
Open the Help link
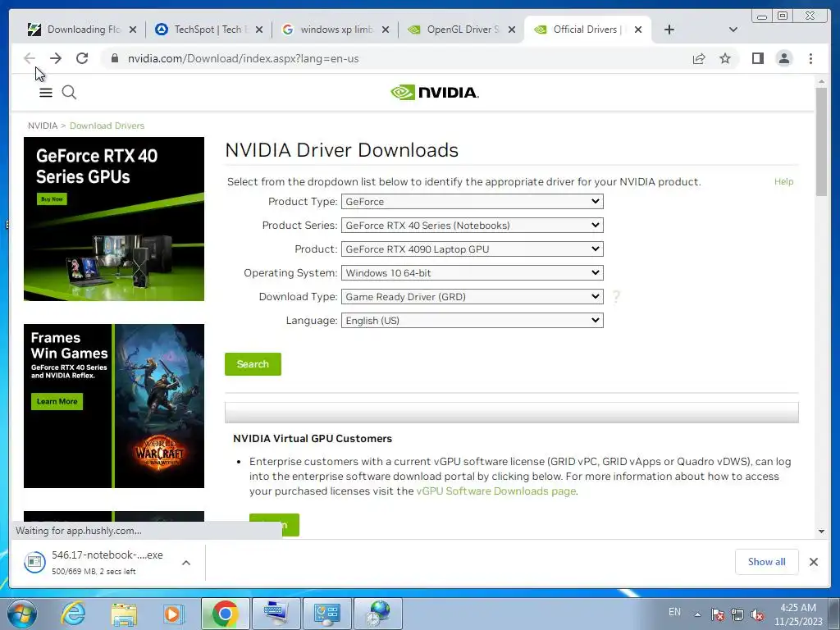[783, 181]
